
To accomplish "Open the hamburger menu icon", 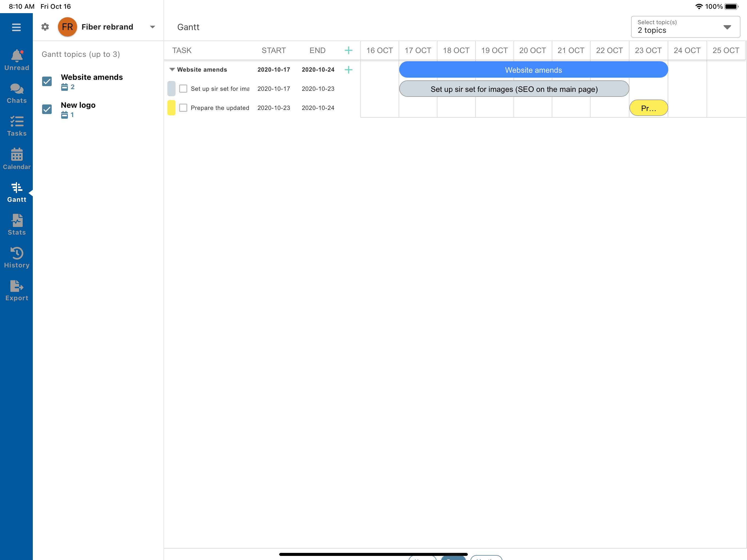I will pyautogui.click(x=16, y=27).
